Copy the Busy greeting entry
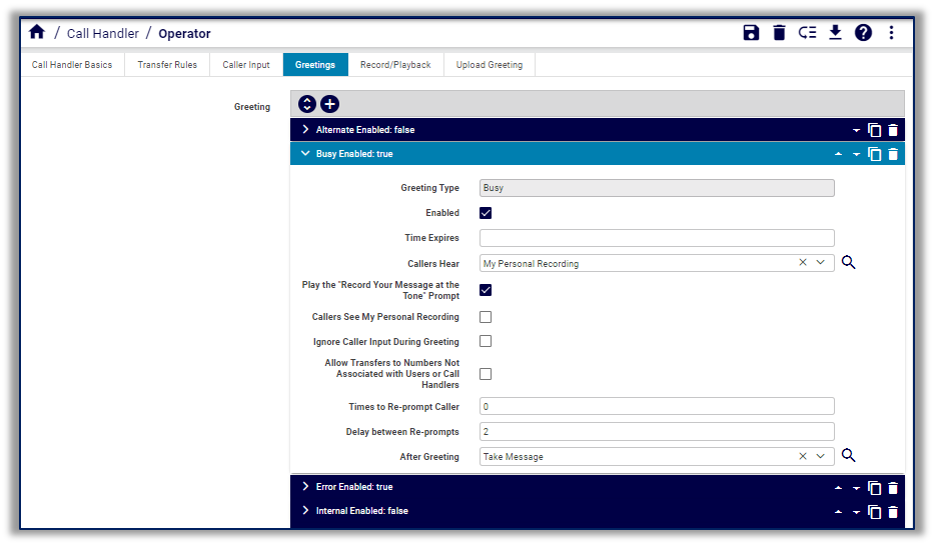The image size is (934, 546). click(874, 154)
